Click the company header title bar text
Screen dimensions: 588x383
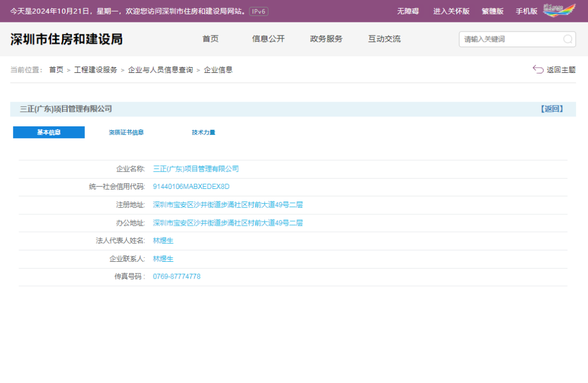coord(66,109)
